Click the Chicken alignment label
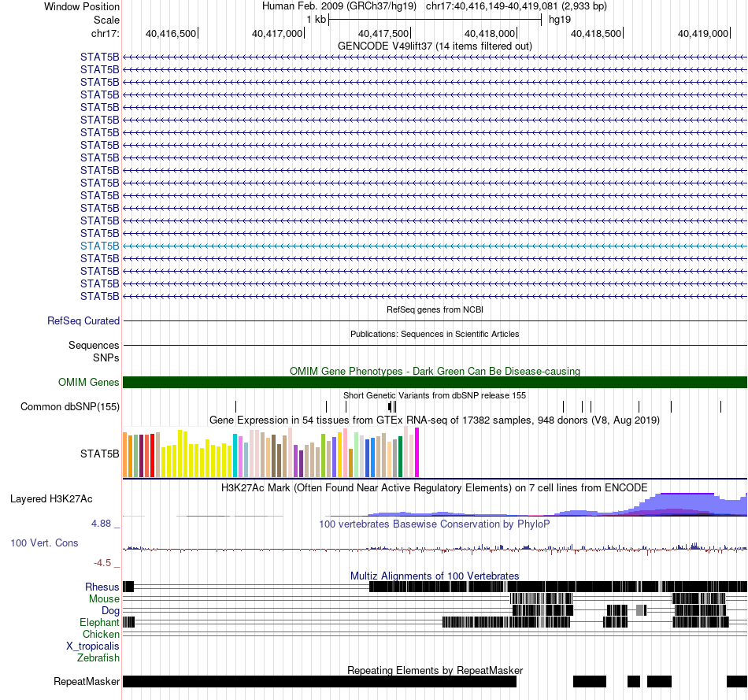Screen dimensions: 748x700 101,634
